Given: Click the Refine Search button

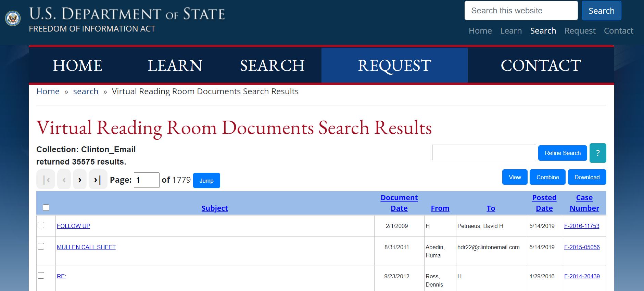Looking at the screenshot, I should pos(563,153).
